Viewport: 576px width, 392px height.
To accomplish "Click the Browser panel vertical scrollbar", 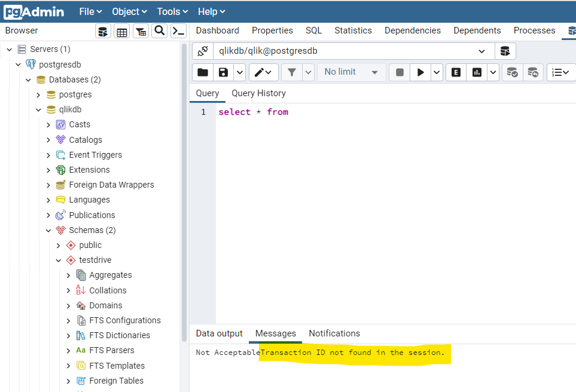I will 184,192.
